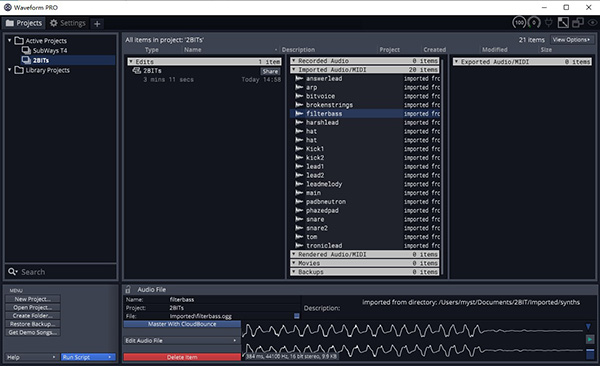Click the audio icon beside kick2
600x366 pixels.
coord(299,158)
